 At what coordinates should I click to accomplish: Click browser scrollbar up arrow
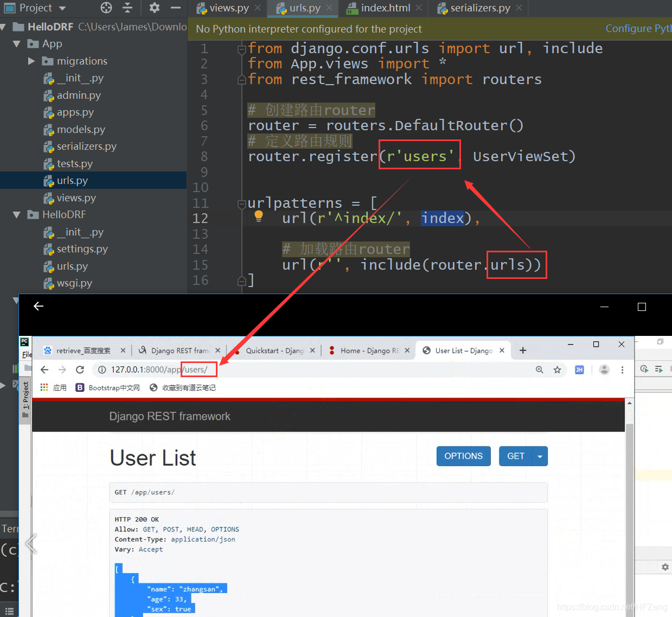click(x=630, y=403)
